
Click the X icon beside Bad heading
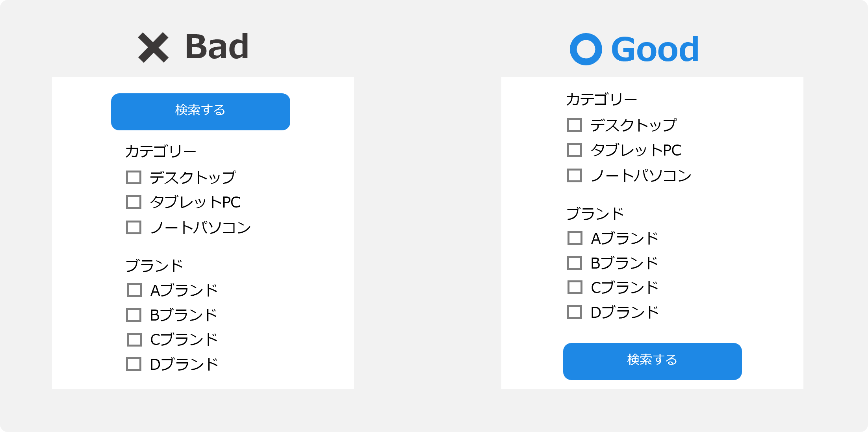[x=153, y=48]
